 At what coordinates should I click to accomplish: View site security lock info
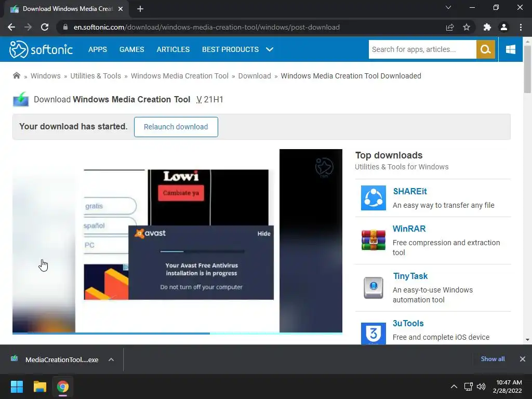coord(65,27)
